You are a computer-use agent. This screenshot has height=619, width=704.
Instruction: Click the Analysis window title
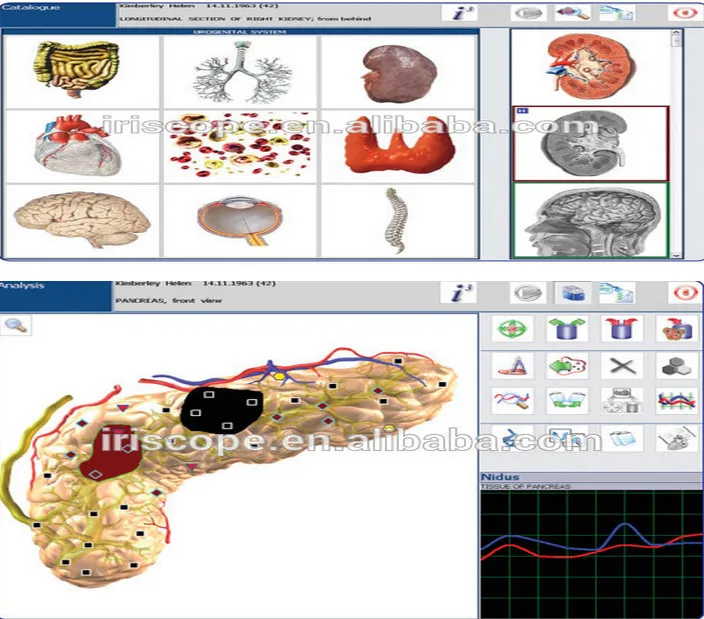tap(22, 285)
